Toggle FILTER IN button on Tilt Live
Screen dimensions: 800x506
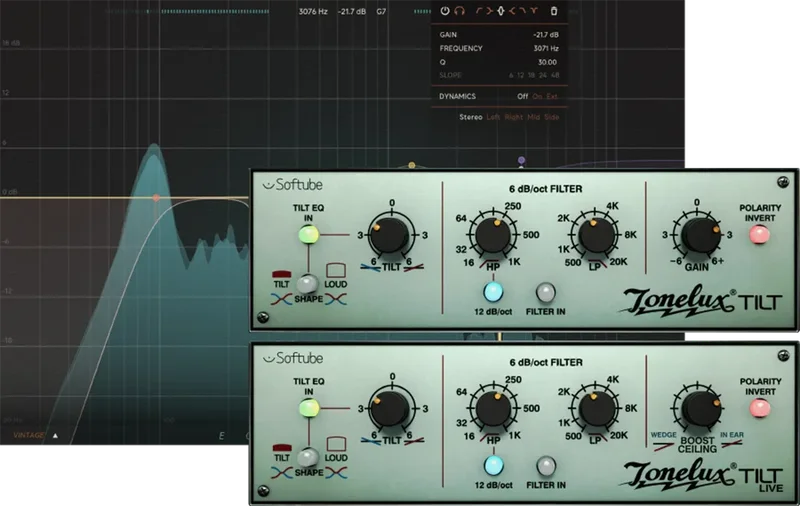click(545, 466)
